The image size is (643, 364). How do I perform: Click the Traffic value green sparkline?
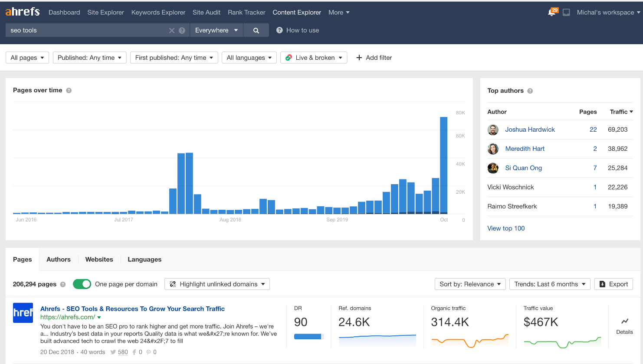coord(562,341)
